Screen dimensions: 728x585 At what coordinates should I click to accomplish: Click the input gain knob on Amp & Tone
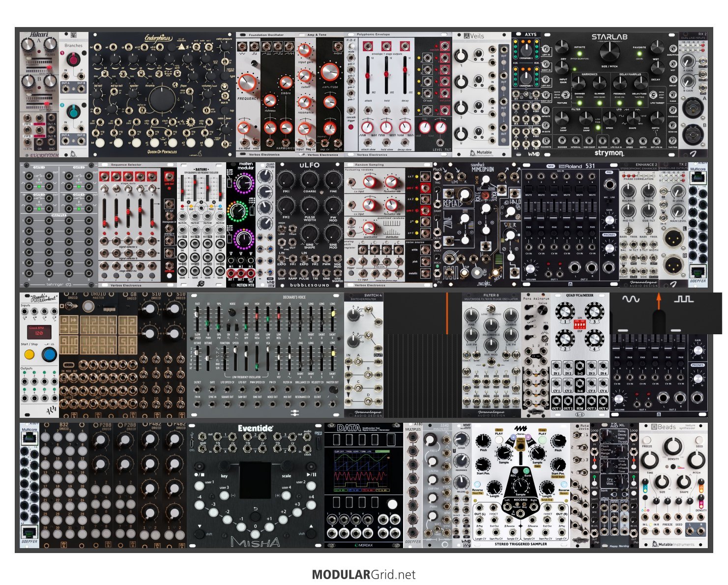point(305,50)
